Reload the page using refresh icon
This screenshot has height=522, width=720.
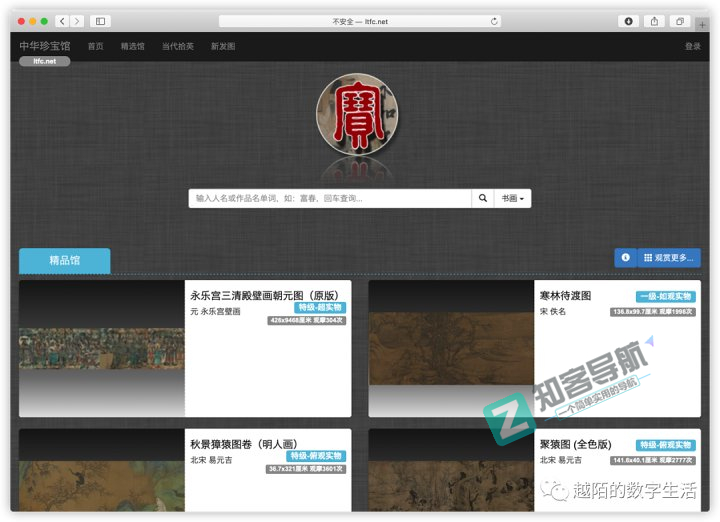(x=494, y=21)
